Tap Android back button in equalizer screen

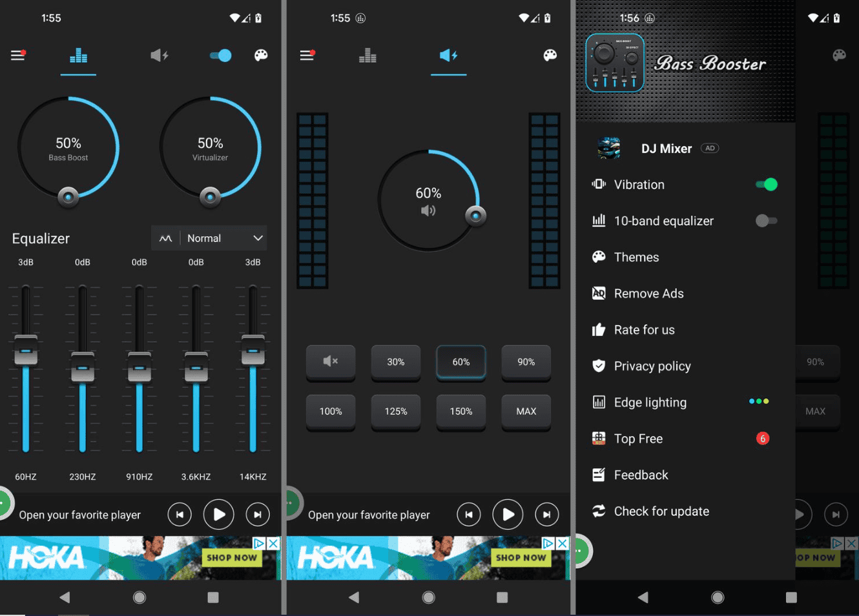65,597
